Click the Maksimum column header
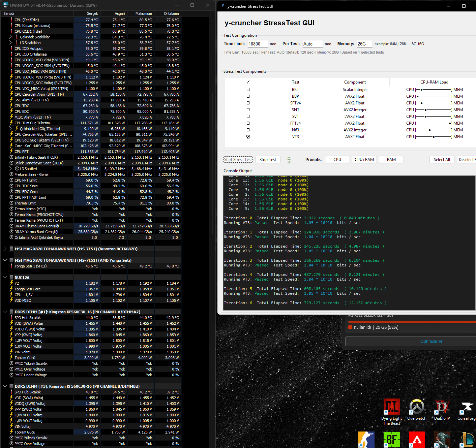 pyautogui.click(x=141, y=13)
